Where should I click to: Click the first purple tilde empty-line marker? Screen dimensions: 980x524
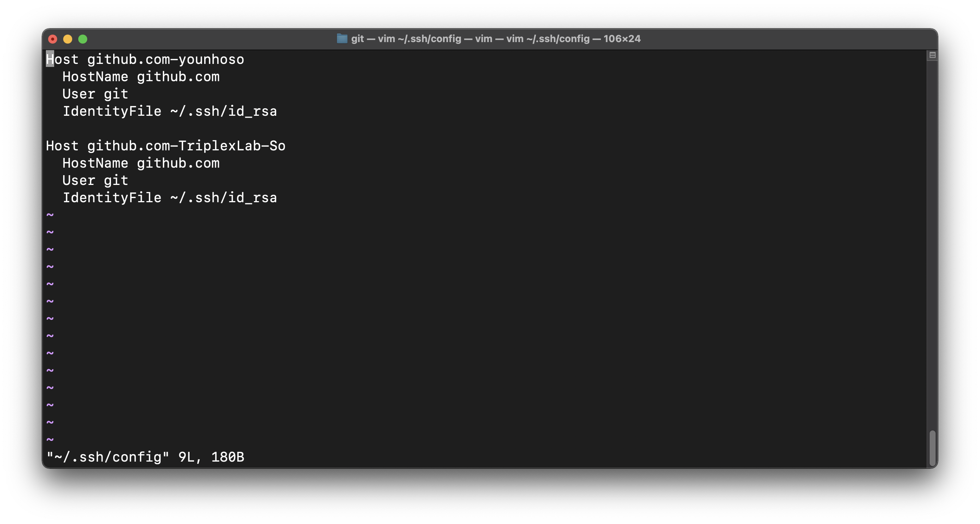50,215
